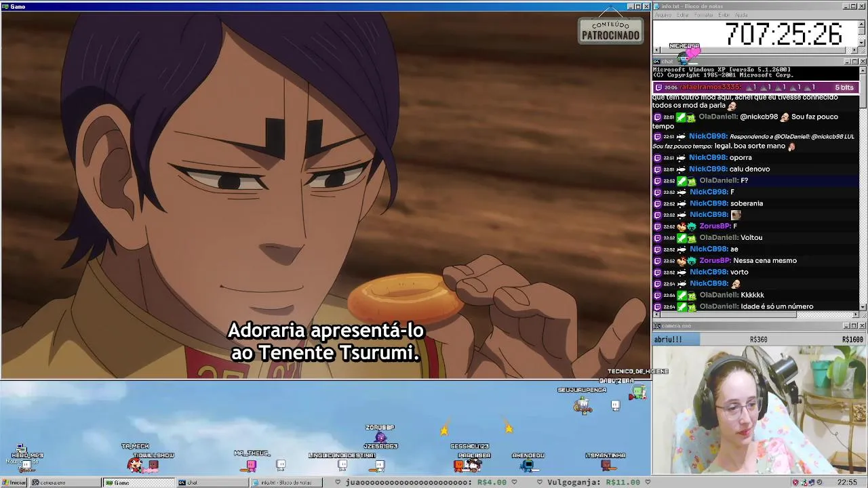Viewport: 868px width, 488px height.
Task: Switch to camera.exe taskbar button
Action: click(65, 483)
